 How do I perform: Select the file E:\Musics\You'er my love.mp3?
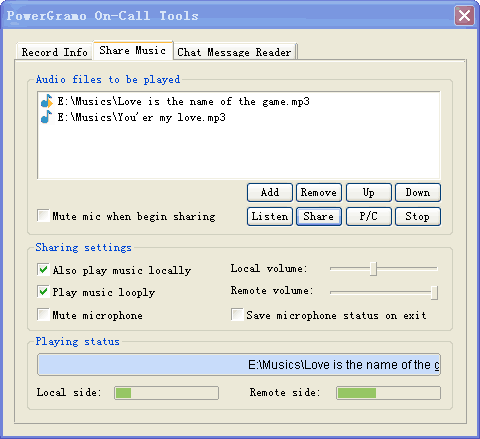coord(141,117)
